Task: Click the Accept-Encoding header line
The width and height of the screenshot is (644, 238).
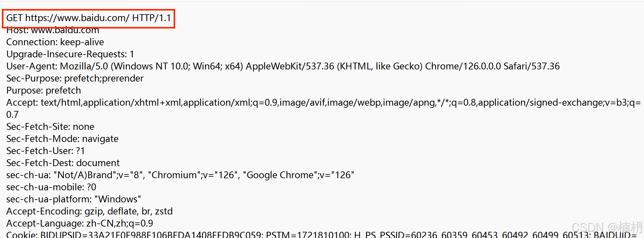Action: pyautogui.click(x=89, y=211)
